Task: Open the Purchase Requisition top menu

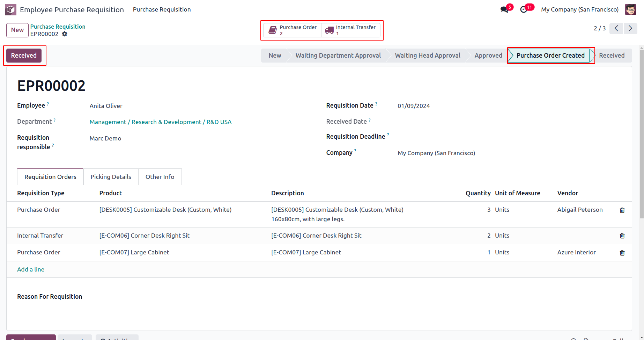Action: pos(162,9)
